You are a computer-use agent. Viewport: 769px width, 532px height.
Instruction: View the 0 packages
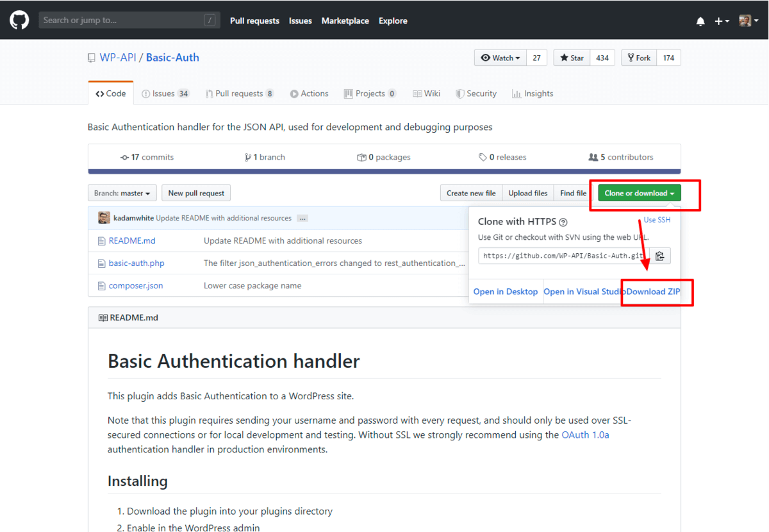pyautogui.click(x=384, y=157)
